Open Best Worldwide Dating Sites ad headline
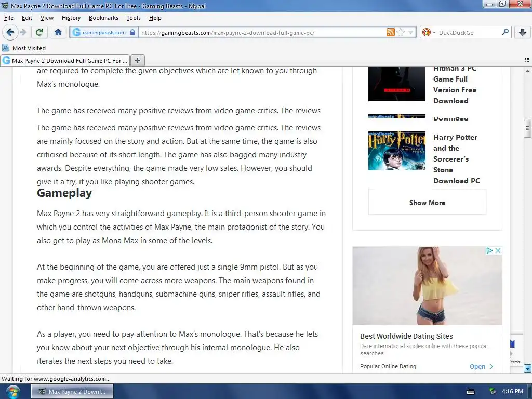This screenshot has width=532, height=399. point(406,336)
